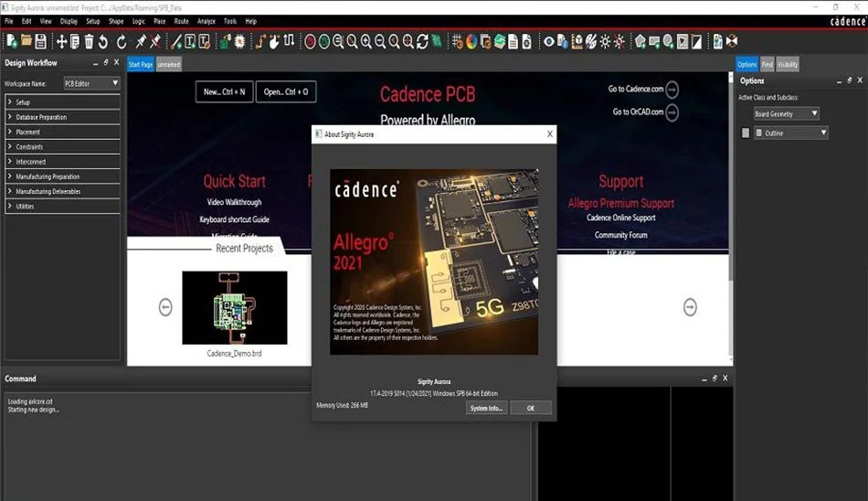Screen dimensions: 868x501
Task: Open the Grid settings toolbar icon
Action: pos(457,41)
